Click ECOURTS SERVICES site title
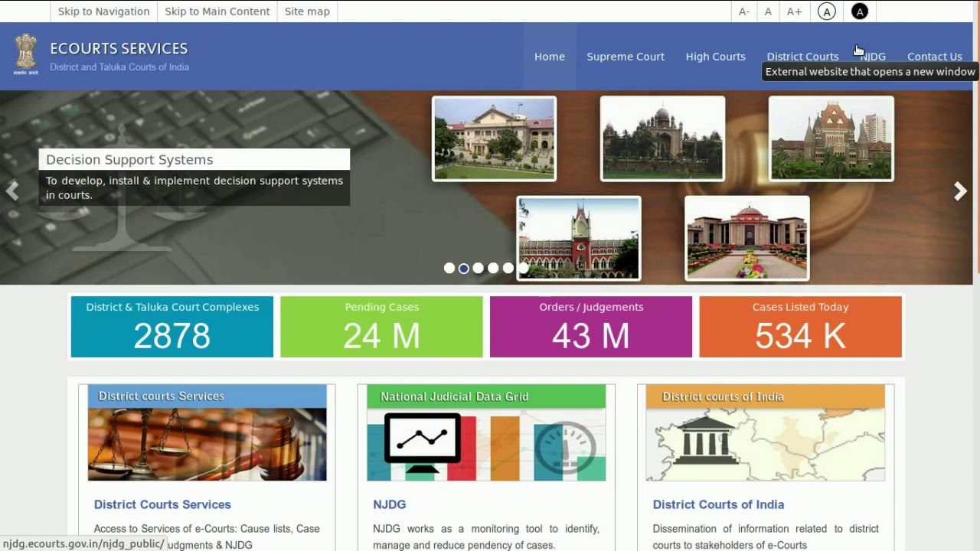 point(119,48)
